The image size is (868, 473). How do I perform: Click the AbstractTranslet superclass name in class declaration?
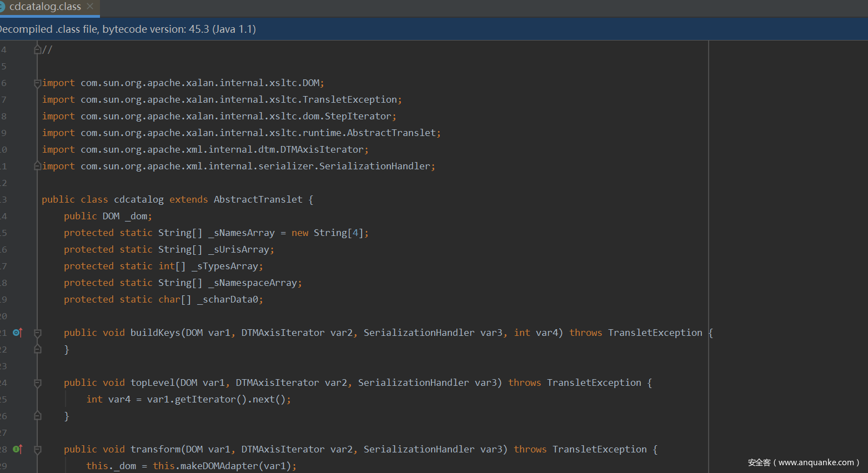tap(258, 199)
